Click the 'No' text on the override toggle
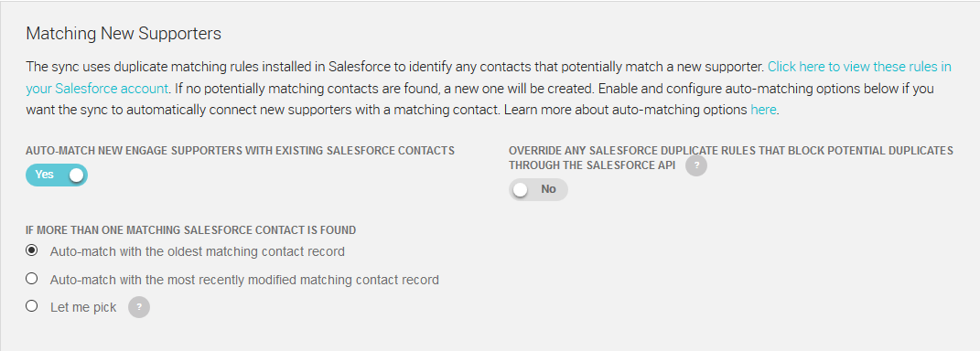Viewport: 980px width, 351px height. coord(548,189)
